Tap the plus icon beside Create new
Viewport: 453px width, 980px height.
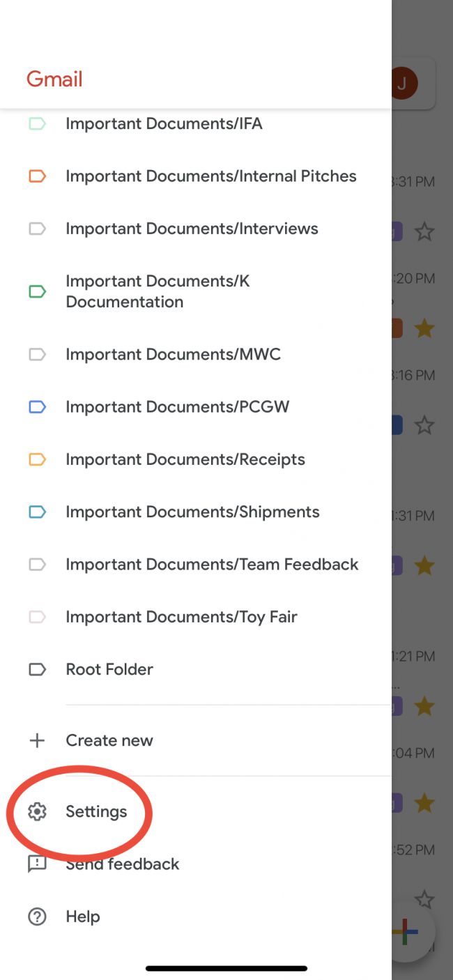click(x=37, y=740)
